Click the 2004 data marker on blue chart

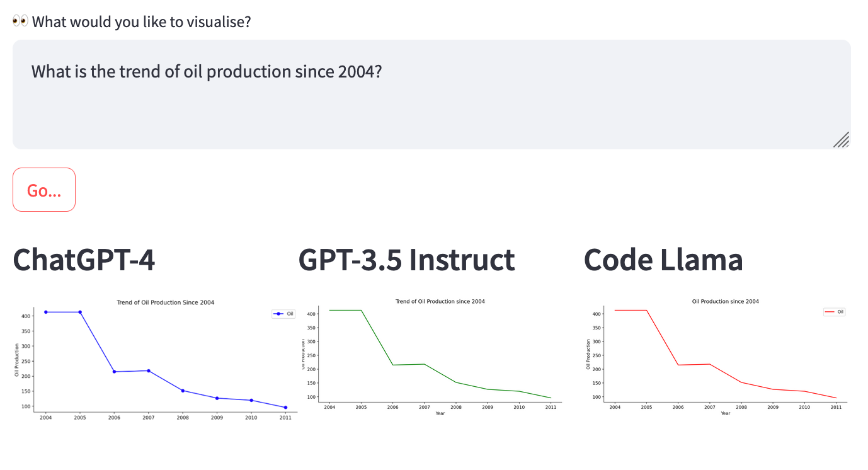(46, 312)
